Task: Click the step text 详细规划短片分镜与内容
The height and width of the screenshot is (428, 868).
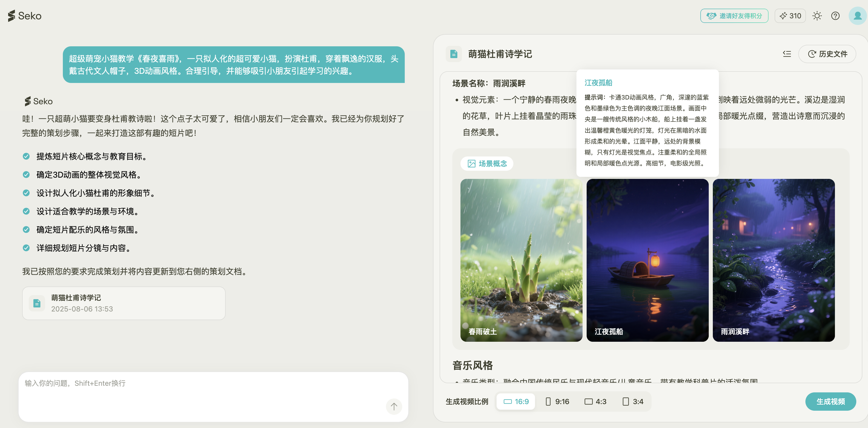Action: click(x=83, y=248)
